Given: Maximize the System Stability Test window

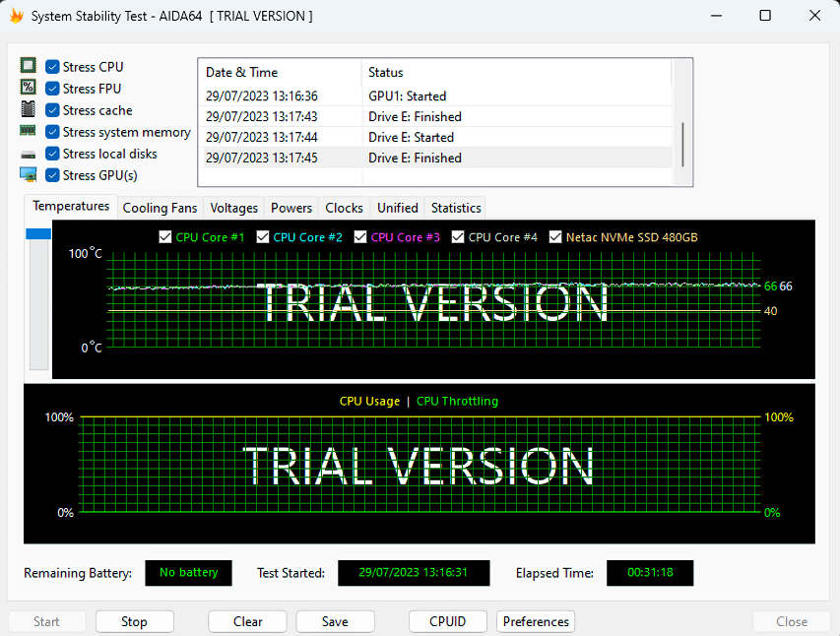Looking at the screenshot, I should coord(765,16).
